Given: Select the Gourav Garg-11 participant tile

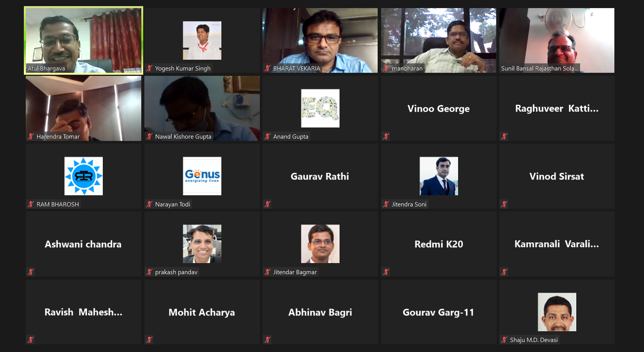Looking at the screenshot, I should (438, 312).
